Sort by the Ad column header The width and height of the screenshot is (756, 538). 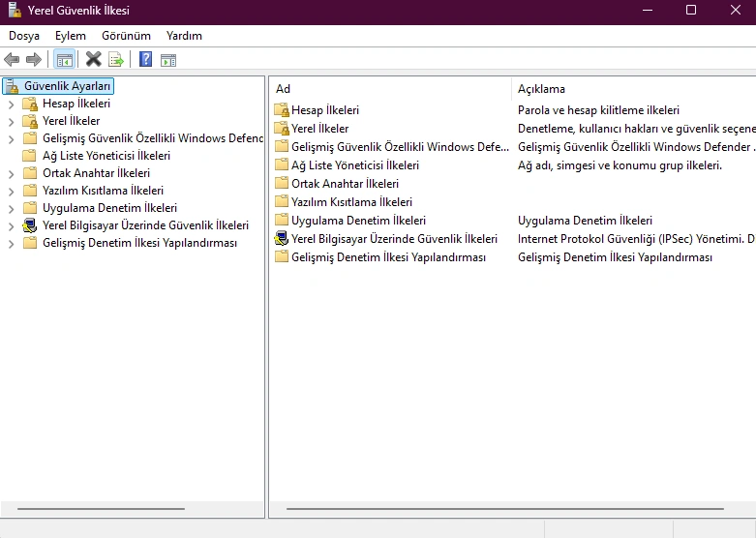click(x=387, y=89)
